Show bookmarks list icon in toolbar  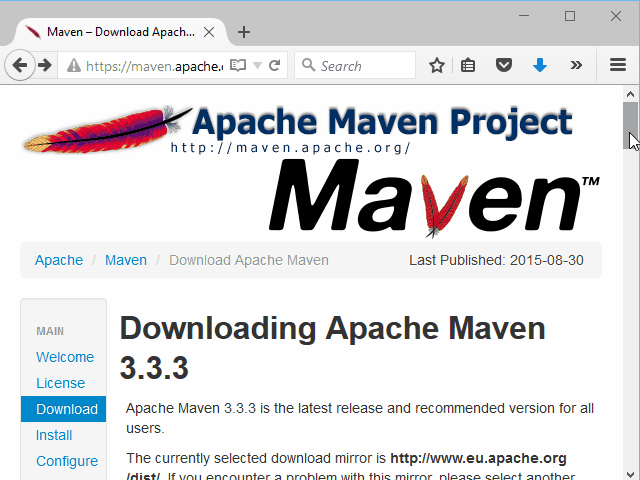(470, 66)
